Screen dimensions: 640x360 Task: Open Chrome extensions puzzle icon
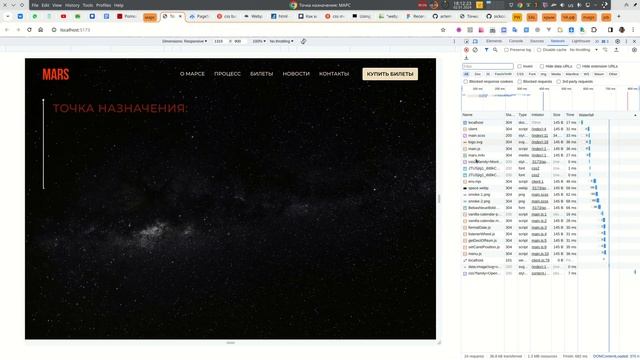pyautogui.click(x=594, y=30)
